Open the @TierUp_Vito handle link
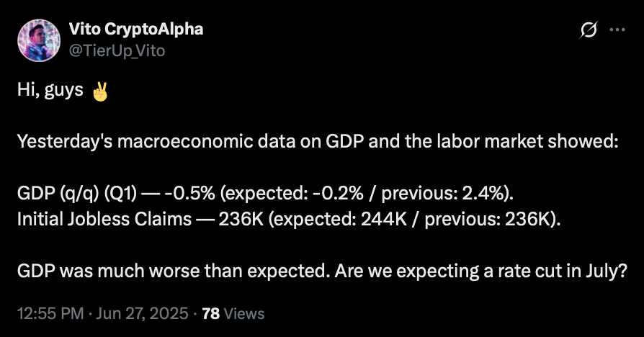Viewport: 644px width, 337px height. (x=117, y=51)
